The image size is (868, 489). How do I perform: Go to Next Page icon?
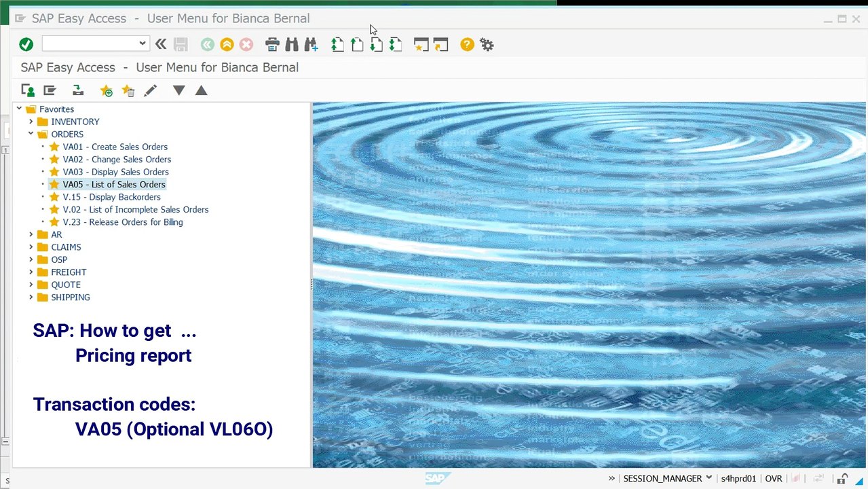coord(376,44)
